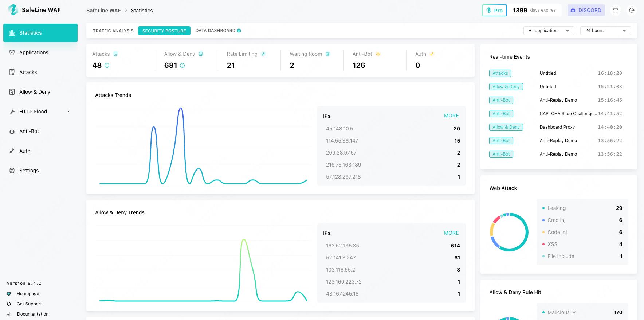
Task: Click CAPTCHA Slide Challenge event row
Action: pyautogui.click(x=556, y=114)
